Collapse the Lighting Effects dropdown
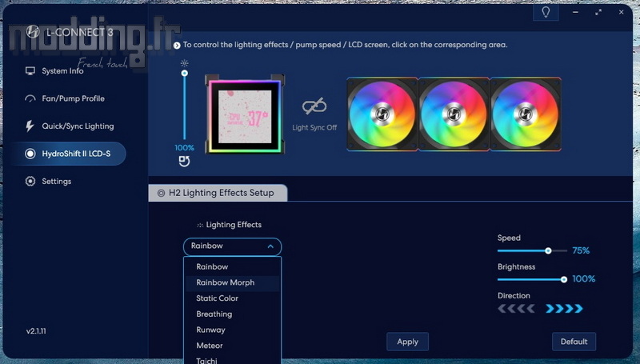 click(232, 246)
